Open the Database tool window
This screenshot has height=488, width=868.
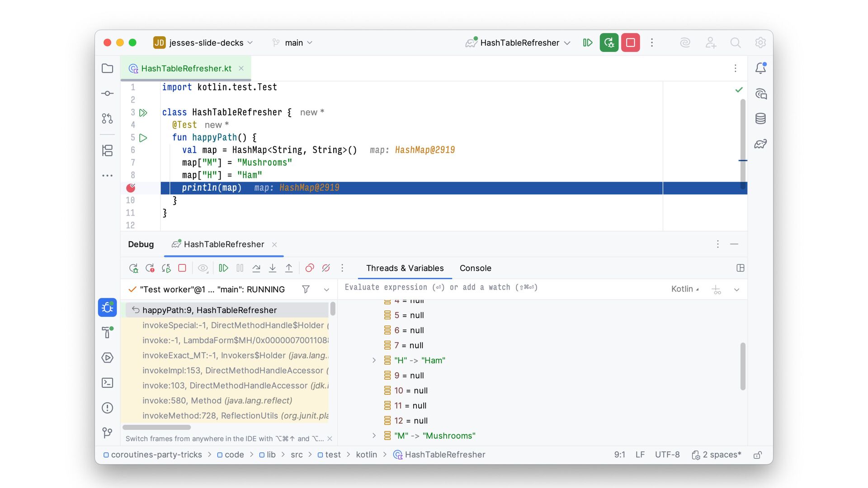760,118
